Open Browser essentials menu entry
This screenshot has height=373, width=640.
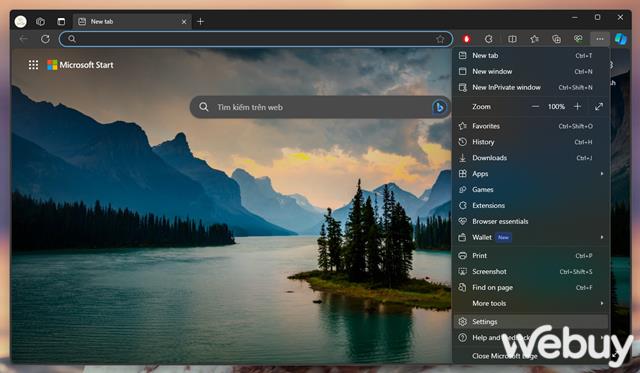(x=531, y=222)
